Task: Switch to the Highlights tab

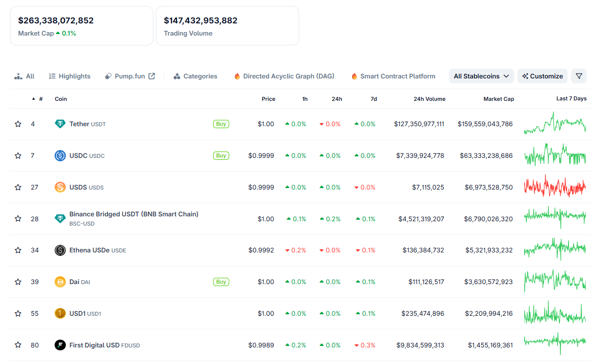Action: (70, 77)
